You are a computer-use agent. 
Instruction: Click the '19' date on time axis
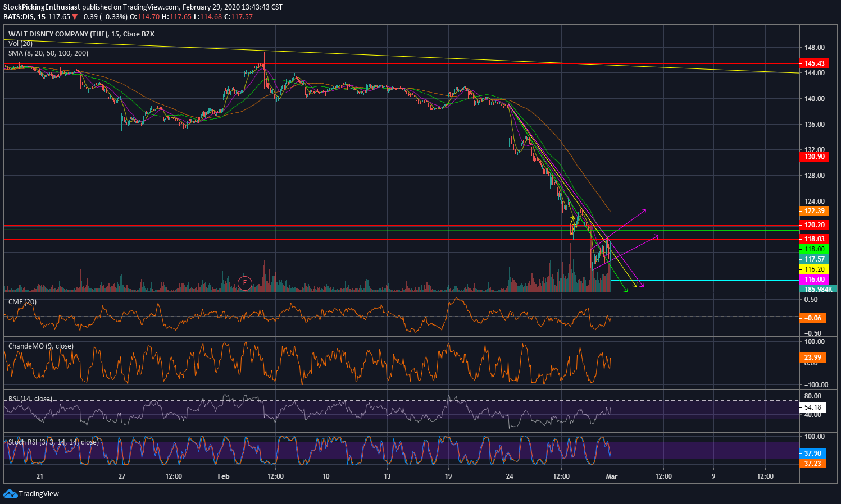(448, 476)
